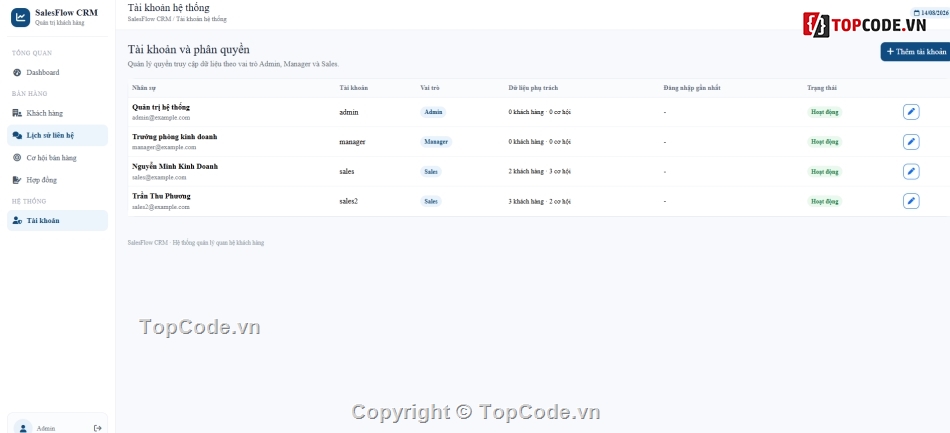
Task: Click the Admin role badge
Action: [433, 112]
